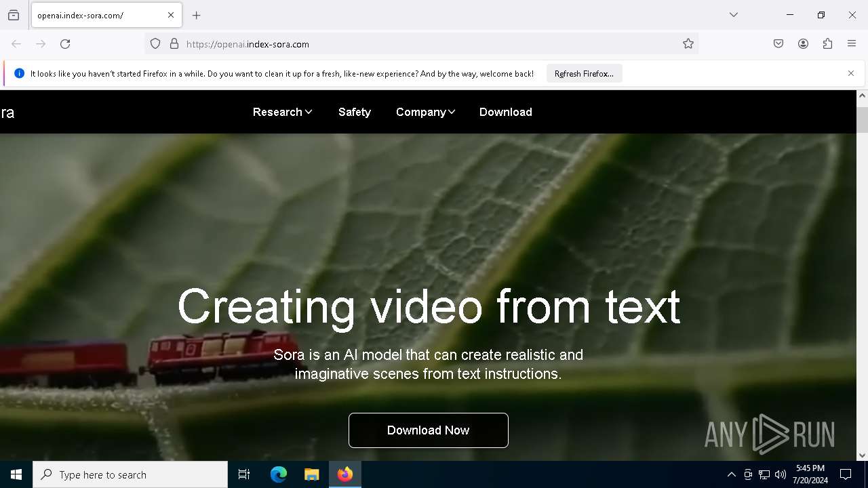868x488 pixels.
Task: Open the Windows Start menu
Action: coord(16,474)
